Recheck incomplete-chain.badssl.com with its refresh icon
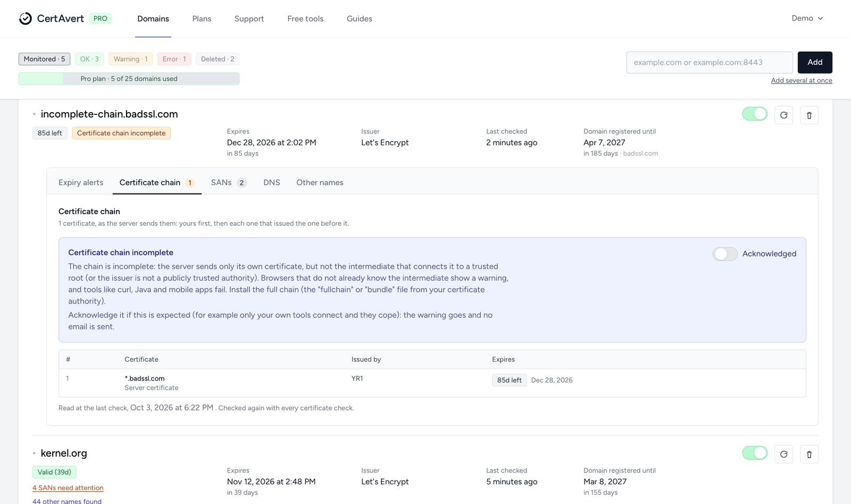Viewport: 851px width, 504px height. pyautogui.click(x=783, y=115)
